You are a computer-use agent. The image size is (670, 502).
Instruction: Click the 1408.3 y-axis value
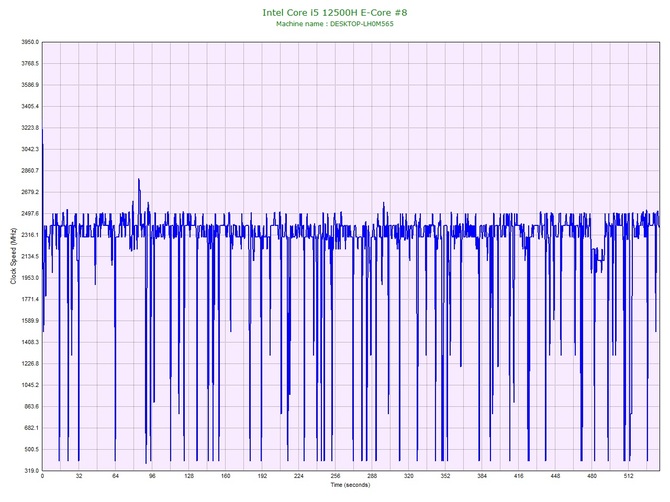click(x=30, y=342)
